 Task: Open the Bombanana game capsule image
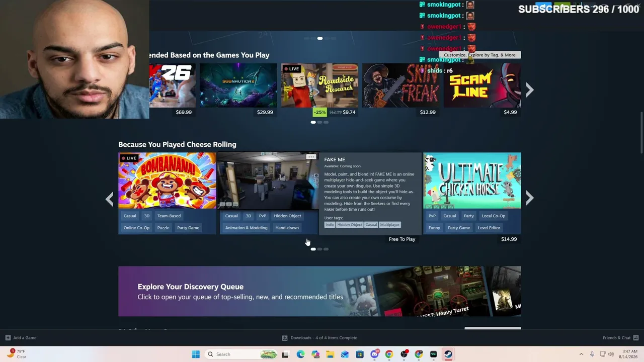(x=167, y=180)
